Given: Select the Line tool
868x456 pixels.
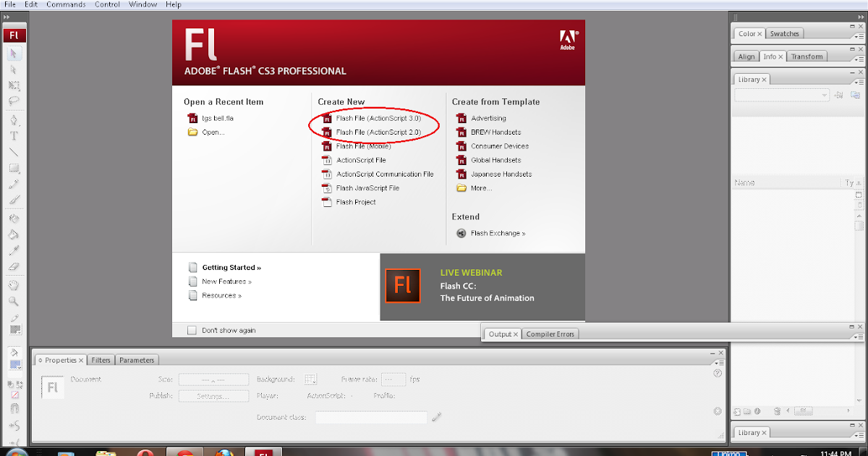Looking at the screenshot, I should point(14,152).
